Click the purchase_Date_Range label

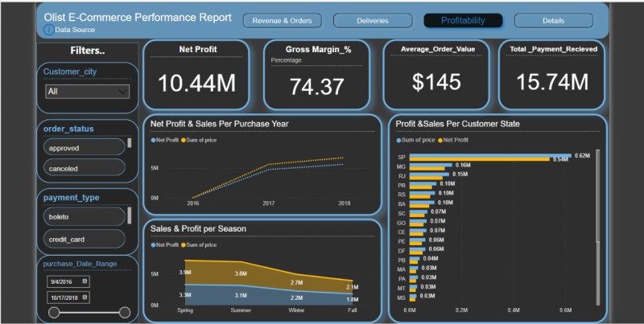[x=80, y=264]
